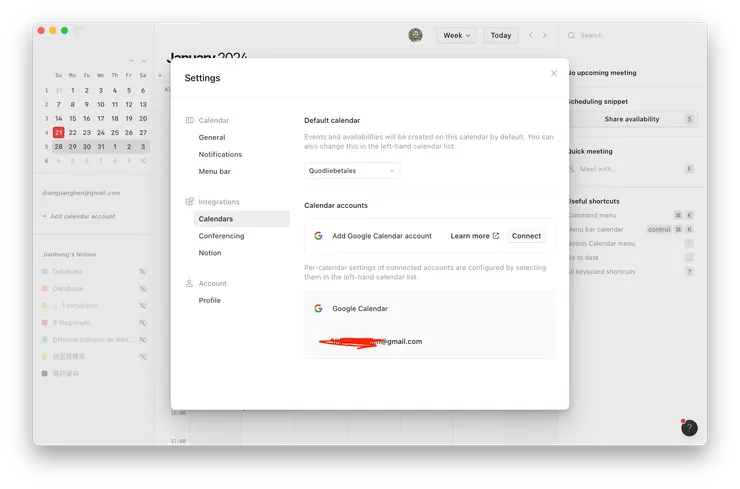The width and height of the screenshot is (740, 489).
Task: Select January 15 in mini calendar
Action: [73, 118]
